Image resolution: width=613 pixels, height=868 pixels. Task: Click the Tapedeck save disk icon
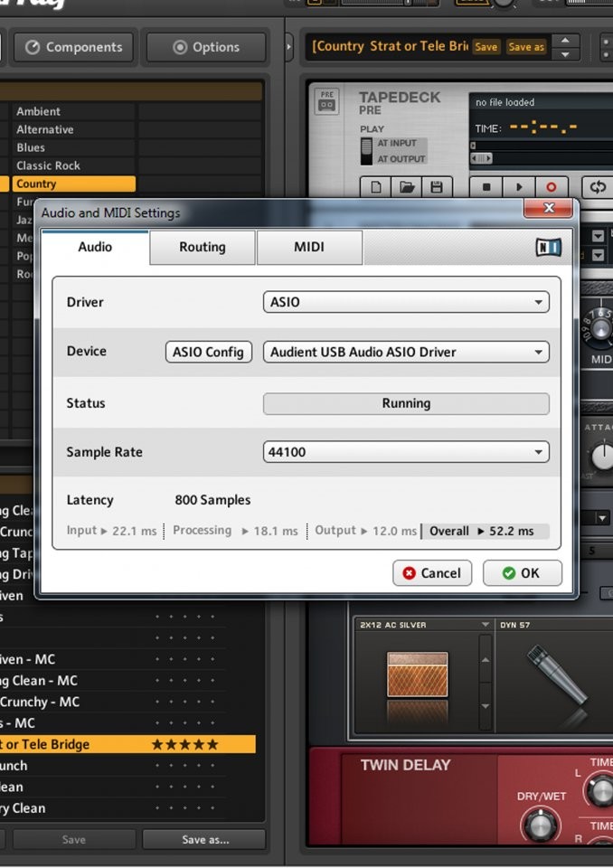pos(437,188)
